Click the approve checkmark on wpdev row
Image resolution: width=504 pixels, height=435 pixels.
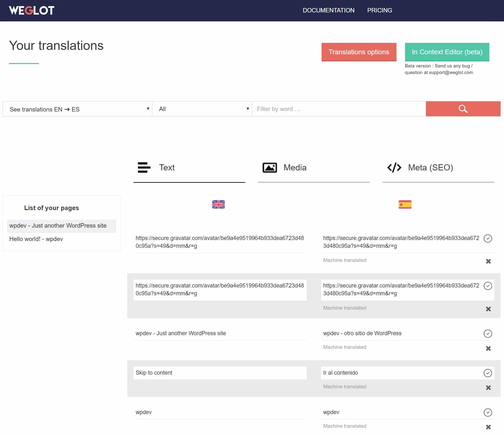click(488, 412)
